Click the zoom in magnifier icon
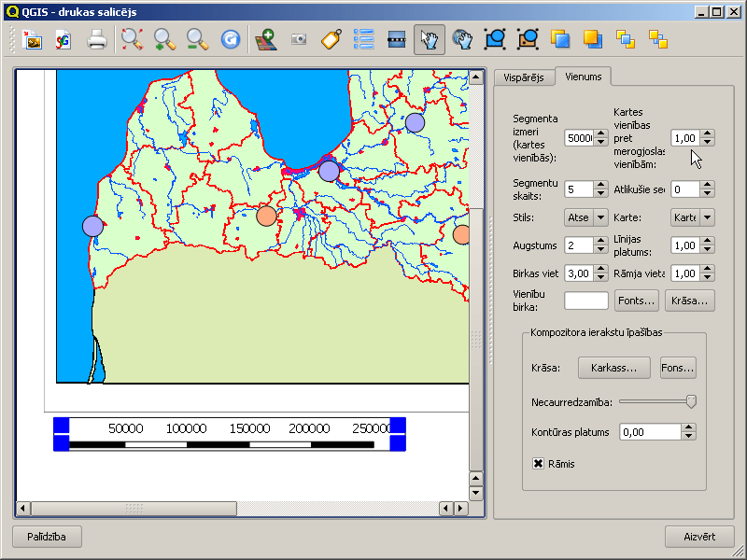This screenshot has width=747, height=560. click(x=165, y=40)
